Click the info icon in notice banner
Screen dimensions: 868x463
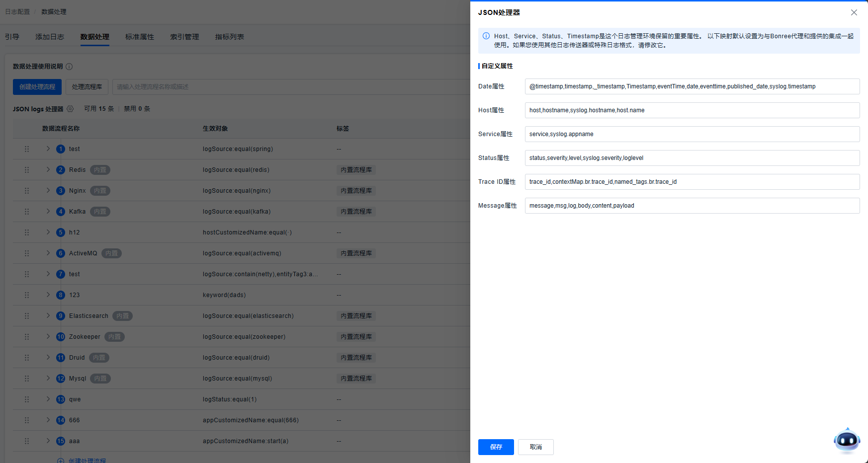point(486,36)
